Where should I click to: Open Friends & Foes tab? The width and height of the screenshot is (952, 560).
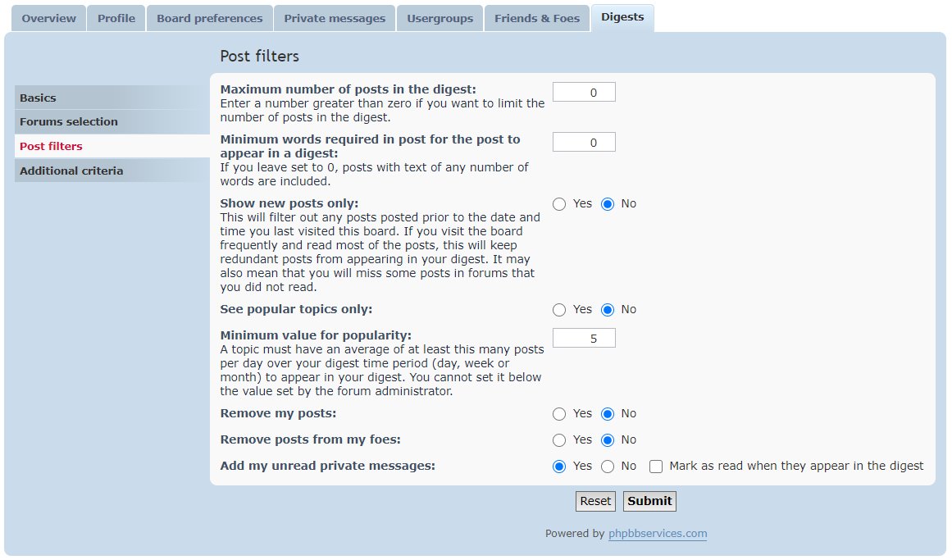[x=537, y=18]
